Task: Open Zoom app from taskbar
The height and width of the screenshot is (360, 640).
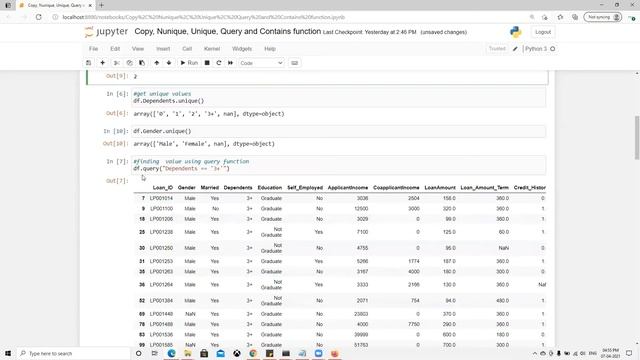Action: (x=318, y=353)
